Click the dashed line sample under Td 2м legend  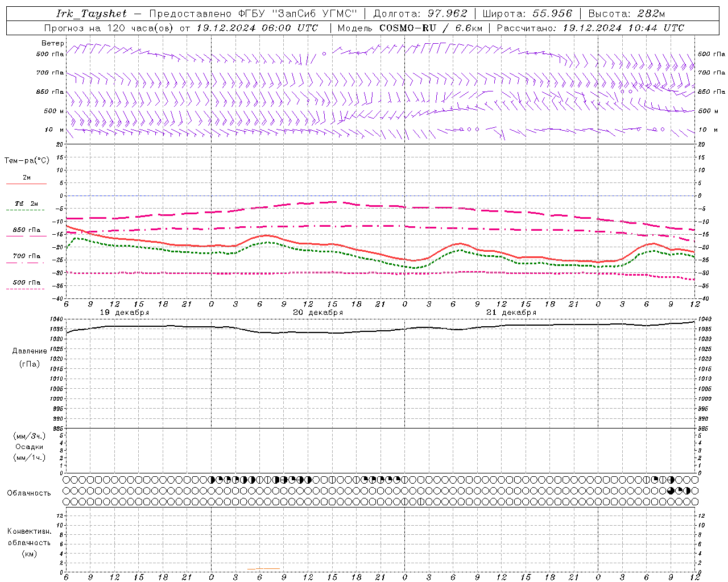(26, 210)
